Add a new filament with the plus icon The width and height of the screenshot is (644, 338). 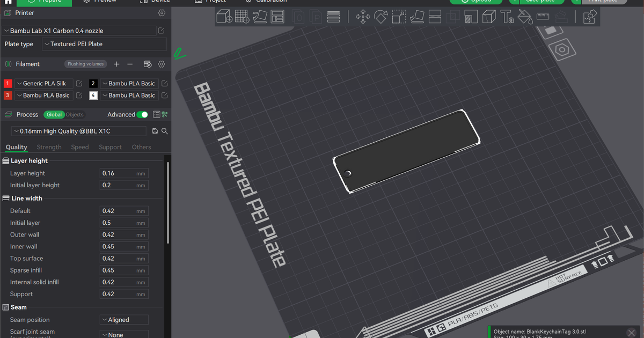[116, 64]
